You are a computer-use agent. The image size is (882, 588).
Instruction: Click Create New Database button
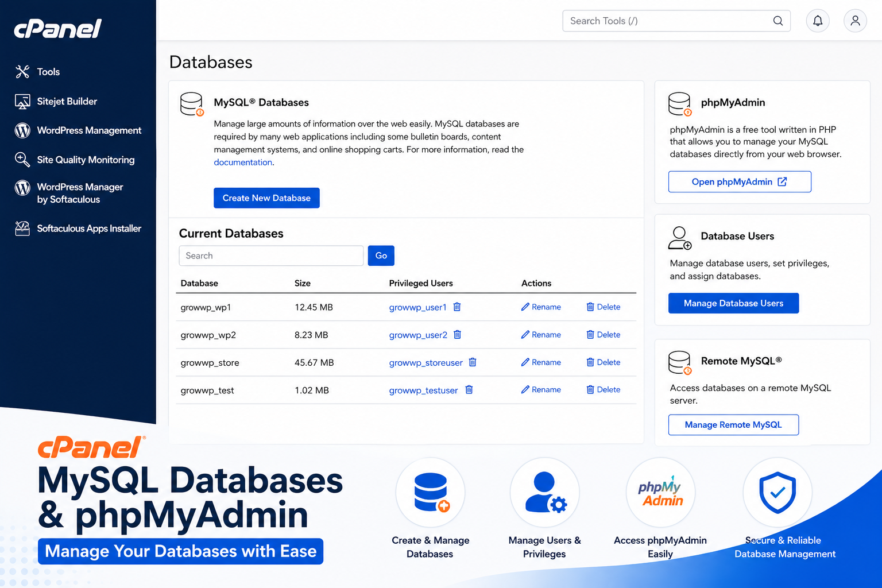pos(266,198)
